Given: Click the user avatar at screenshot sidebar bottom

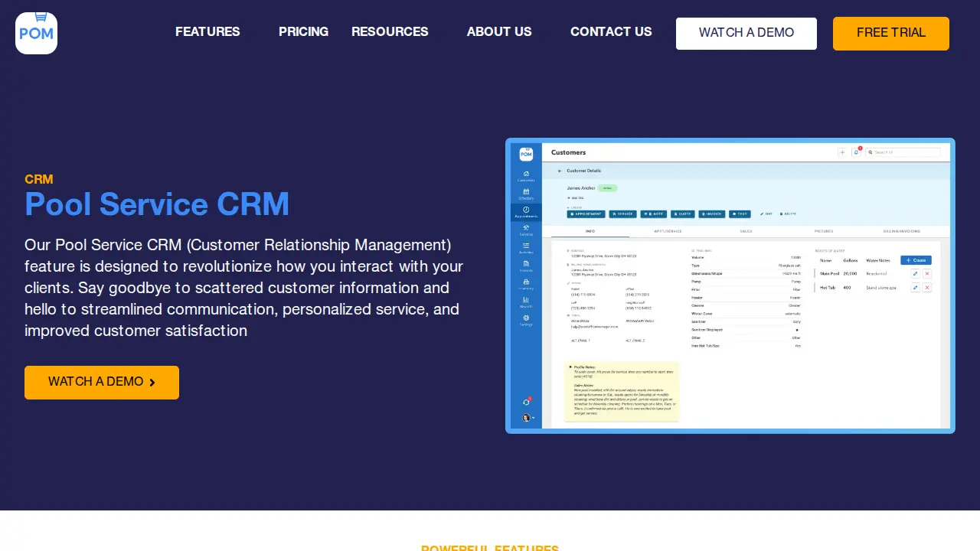Looking at the screenshot, I should coord(526,418).
